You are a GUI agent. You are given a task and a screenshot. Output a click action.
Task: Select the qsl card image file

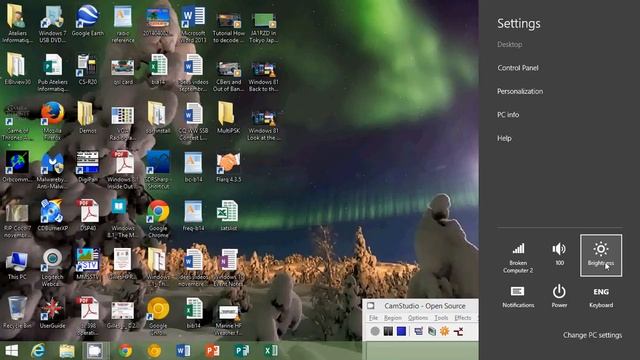click(x=122, y=72)
